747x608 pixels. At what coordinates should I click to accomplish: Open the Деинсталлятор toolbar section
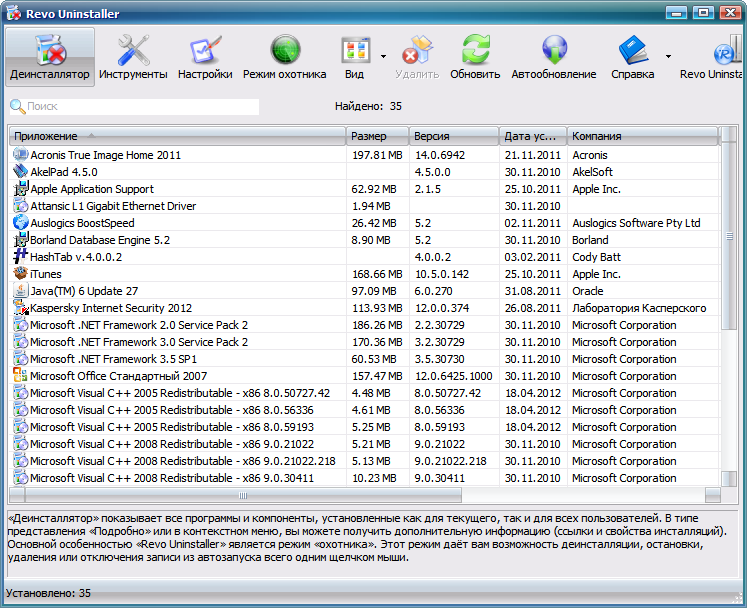click(50, 57)
